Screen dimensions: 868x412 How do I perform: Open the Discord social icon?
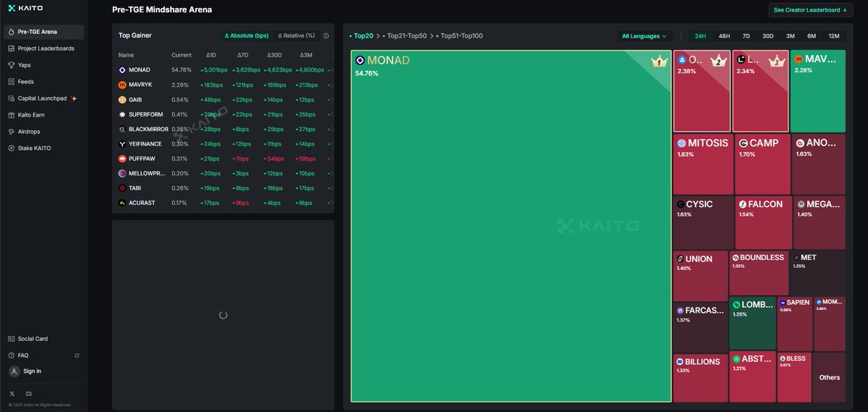click(29, 394)
